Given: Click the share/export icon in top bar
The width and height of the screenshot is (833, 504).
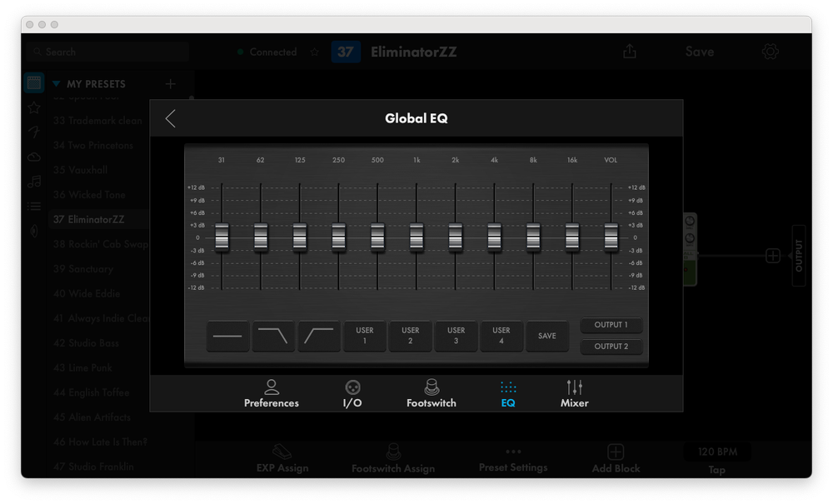Looking at the screenshot, I should click(x=629, y=51).
